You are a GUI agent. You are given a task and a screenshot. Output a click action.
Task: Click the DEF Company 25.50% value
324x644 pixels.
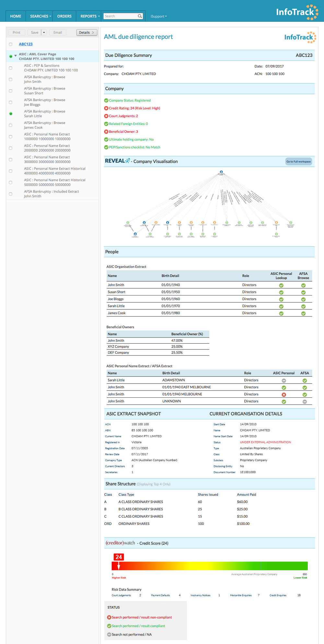177,353
